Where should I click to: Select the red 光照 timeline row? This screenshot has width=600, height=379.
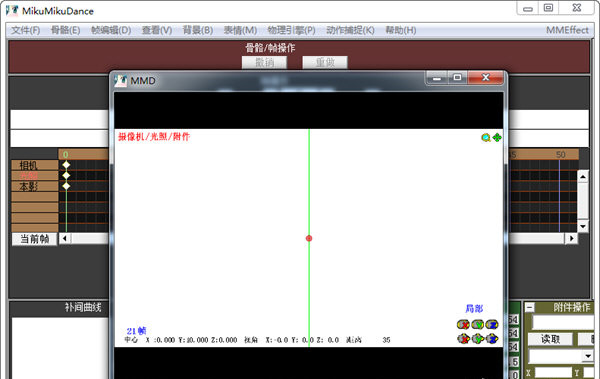[x=35, y=176]
